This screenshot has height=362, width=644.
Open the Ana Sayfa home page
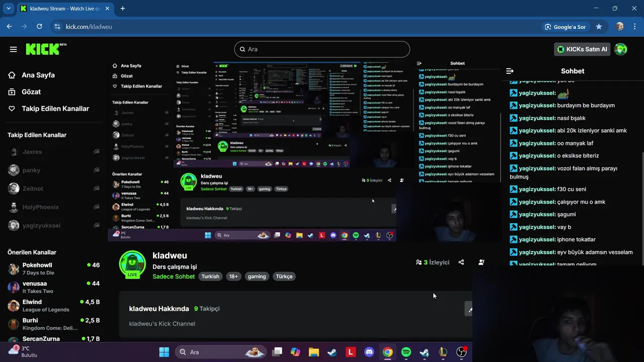click(x=31, y=75)
